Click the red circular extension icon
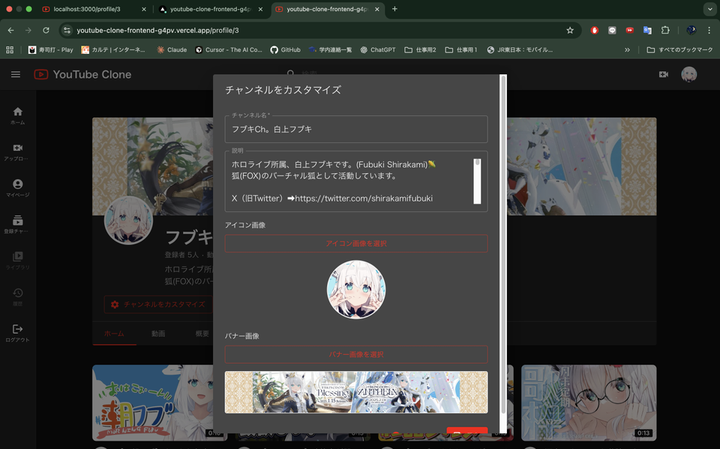 click(595, 30)
